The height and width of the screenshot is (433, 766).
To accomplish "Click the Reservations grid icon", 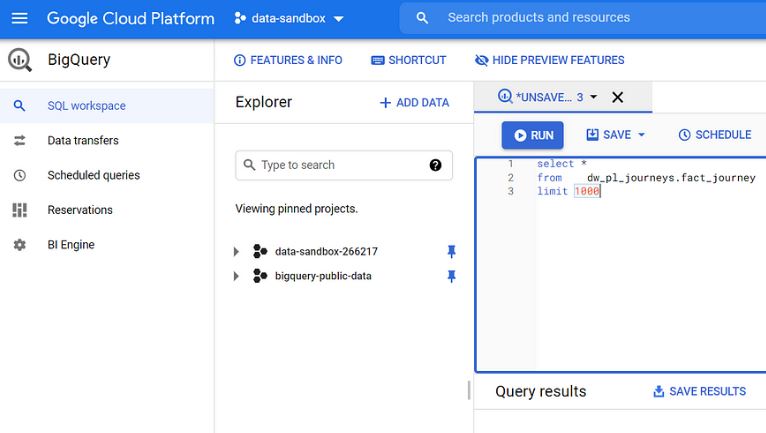I will (20, 210).
